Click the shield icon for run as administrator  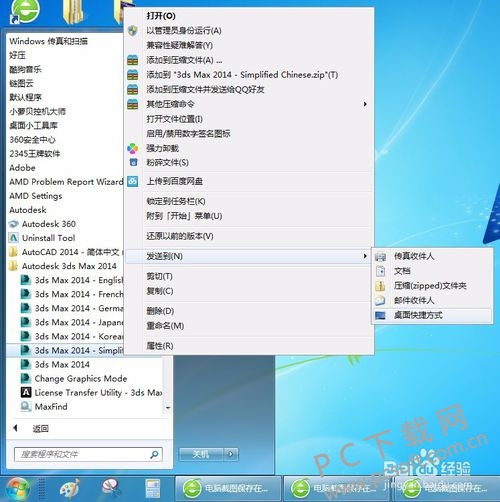pos(133,31)
